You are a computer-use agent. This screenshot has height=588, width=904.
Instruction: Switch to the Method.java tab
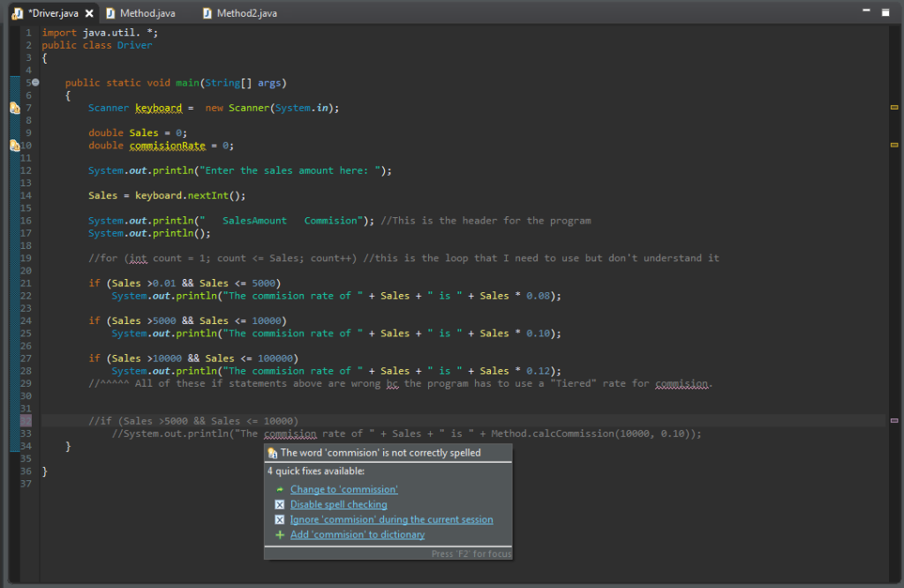(x=147, y=13)
